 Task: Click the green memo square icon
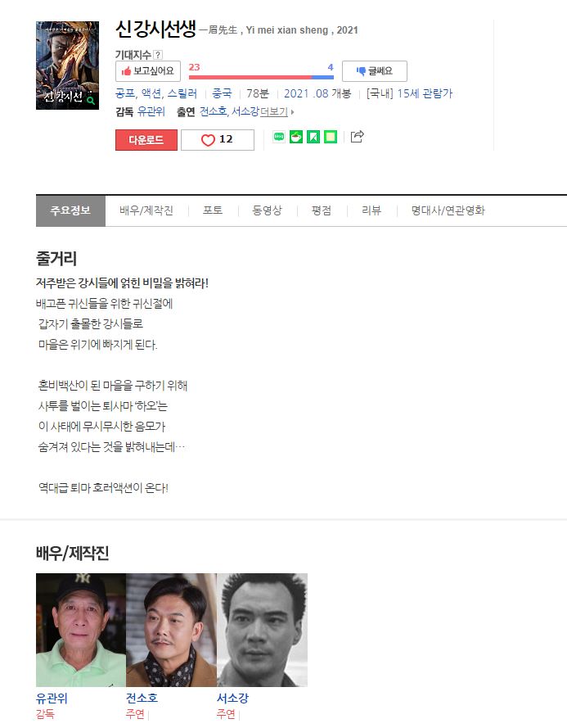pos(331,137)
